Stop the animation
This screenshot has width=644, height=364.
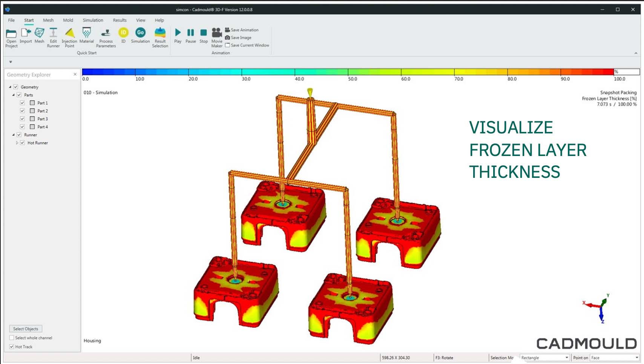(x=204, y=33)
